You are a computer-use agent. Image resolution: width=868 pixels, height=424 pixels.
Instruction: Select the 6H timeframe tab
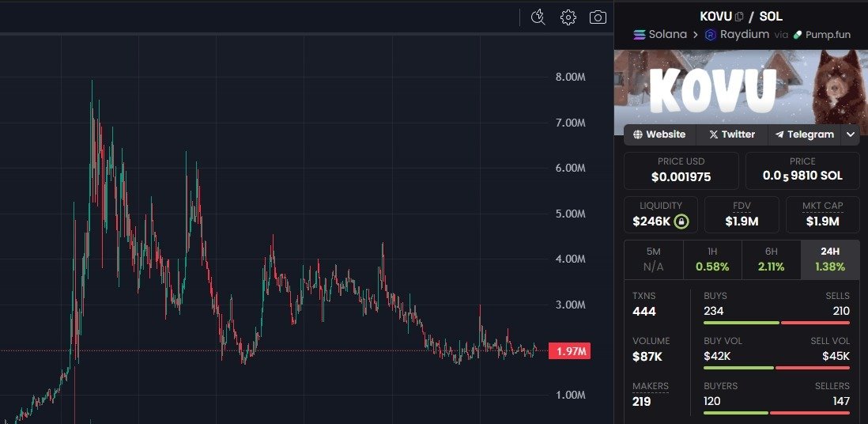(x=771, y=259)
